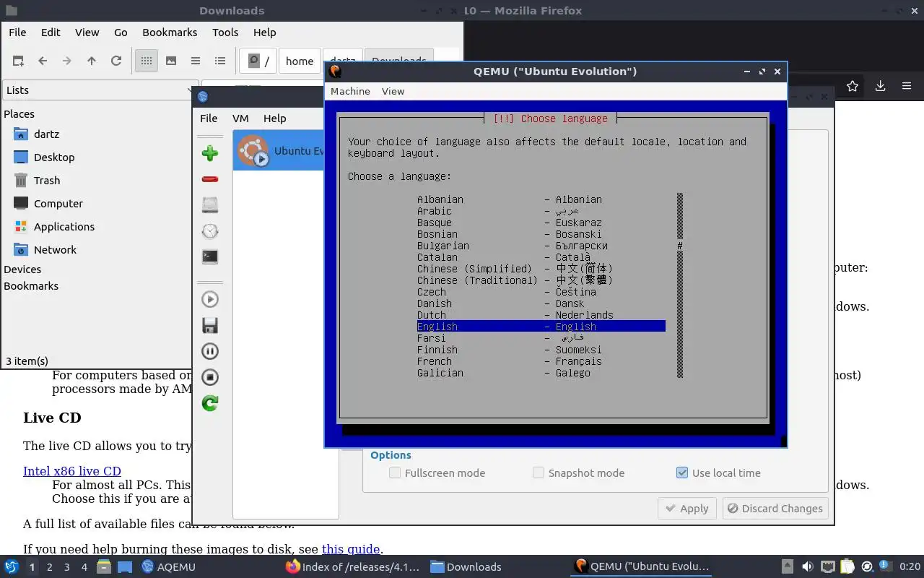Switch file manager to compact list view
924x578 pixels.
coord(196,61)
